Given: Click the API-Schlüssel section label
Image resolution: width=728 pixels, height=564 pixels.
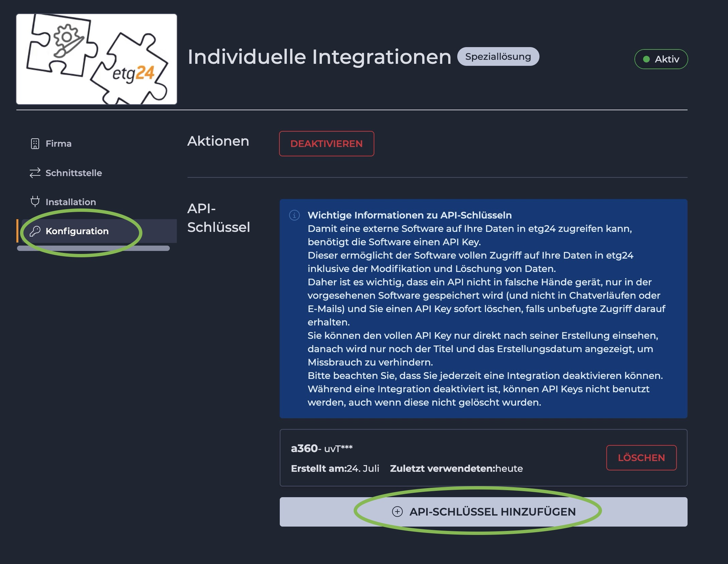Looking at the screenshot, I should [x=219, y=218].
